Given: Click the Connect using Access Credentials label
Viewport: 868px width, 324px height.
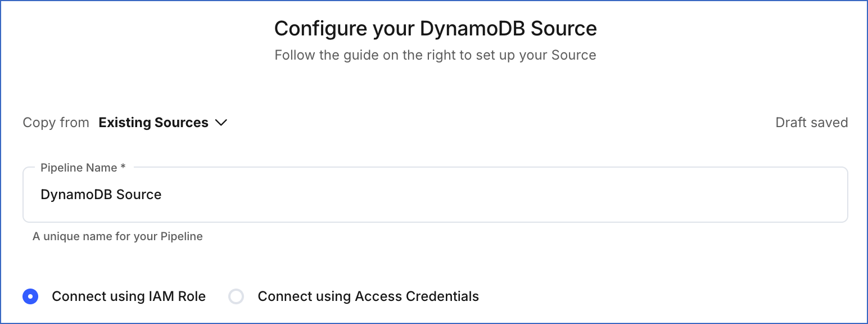Looking at the screenshot, I should coord(367,296).
